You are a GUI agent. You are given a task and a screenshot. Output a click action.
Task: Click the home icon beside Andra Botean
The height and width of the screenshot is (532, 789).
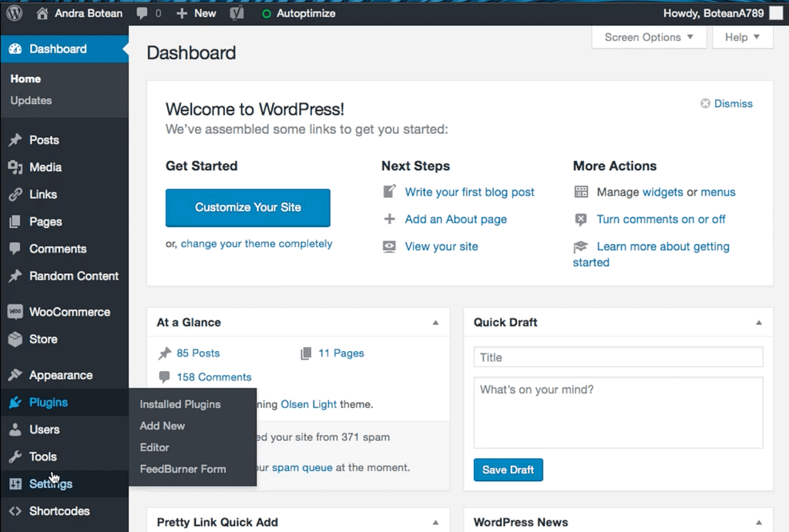[42, 13]
